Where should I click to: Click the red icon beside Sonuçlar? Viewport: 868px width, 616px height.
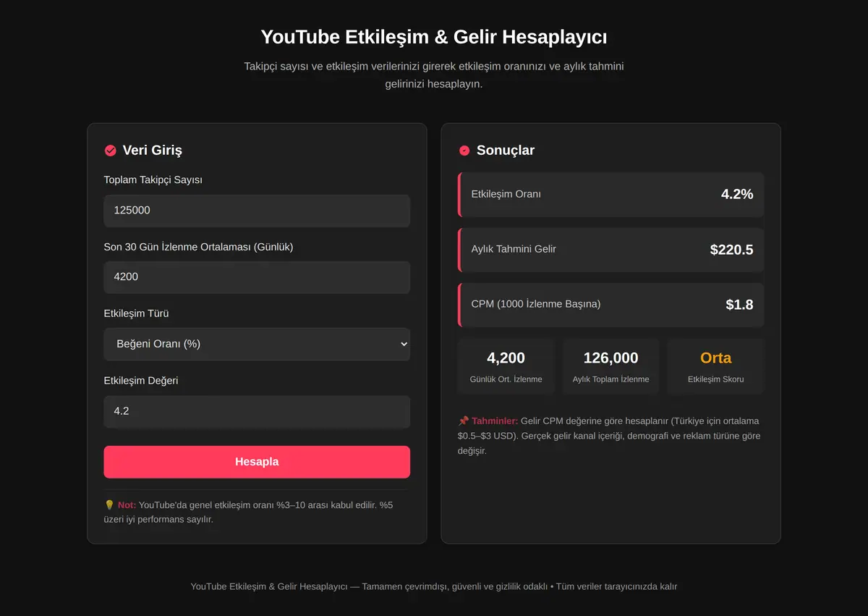464,151
